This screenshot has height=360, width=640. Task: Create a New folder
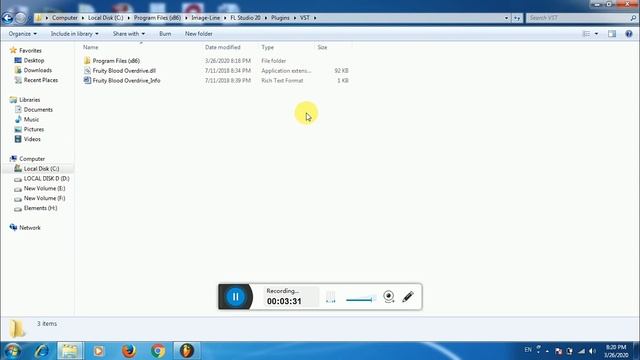point(198,34)
